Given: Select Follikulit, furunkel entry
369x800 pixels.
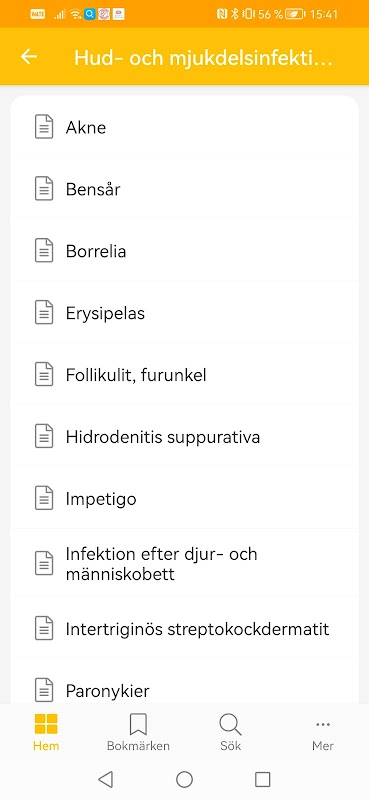Looking at the screenshot, I should (x=184, y=375).
